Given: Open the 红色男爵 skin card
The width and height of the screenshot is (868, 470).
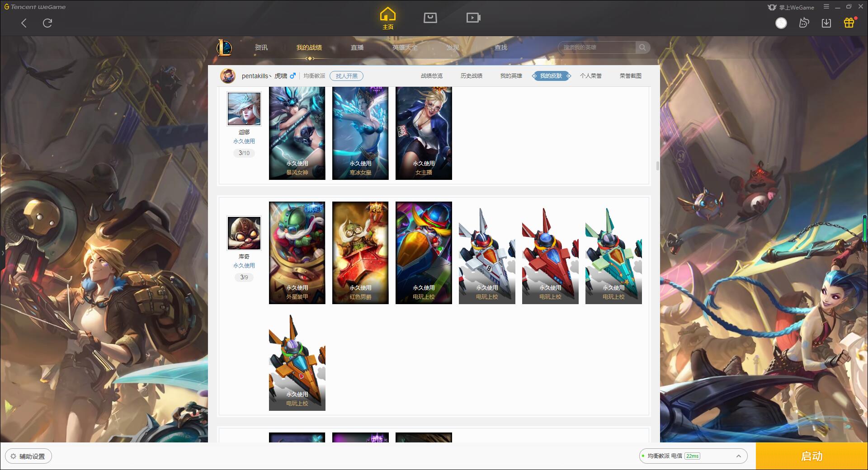Looking at the screenshot, I should [360, 253].
